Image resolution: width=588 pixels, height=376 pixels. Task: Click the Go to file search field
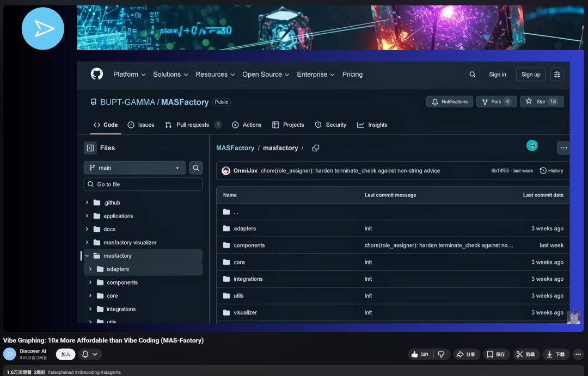click(x=143, y=184)
